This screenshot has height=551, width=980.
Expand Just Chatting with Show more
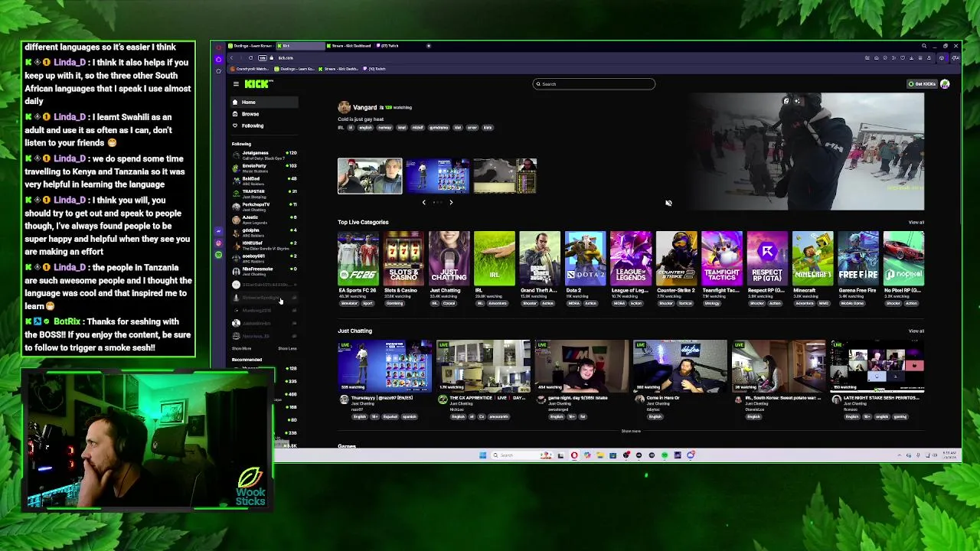(631, 432)
